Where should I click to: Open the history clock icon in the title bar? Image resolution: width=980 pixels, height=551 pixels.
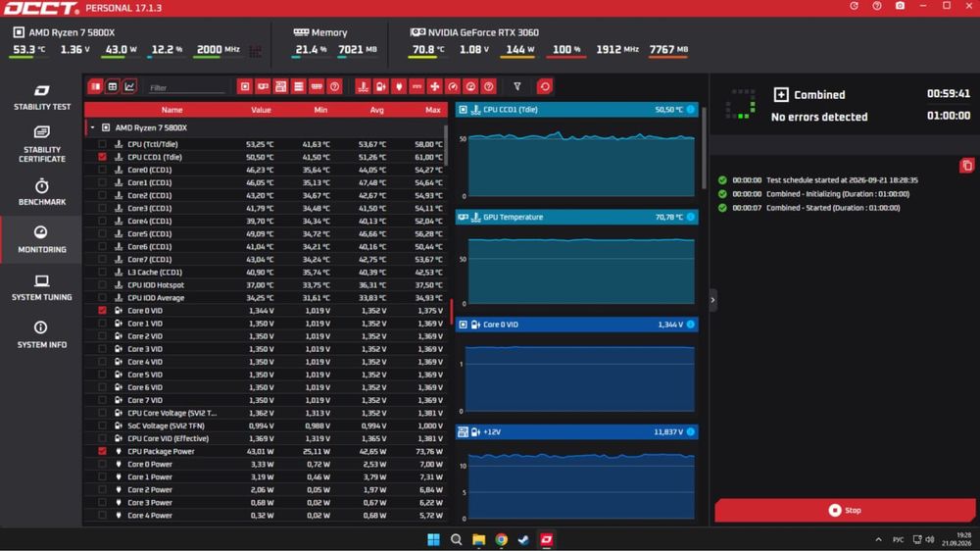coord(855,6)
